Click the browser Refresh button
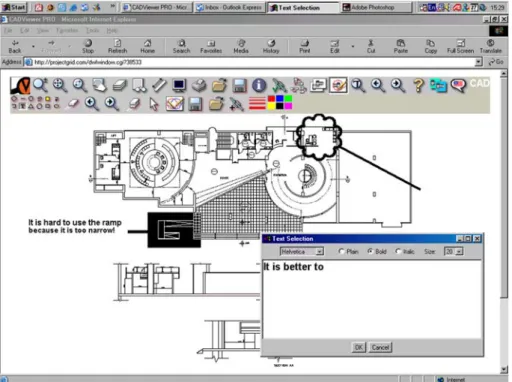 [x=118, y=47]
